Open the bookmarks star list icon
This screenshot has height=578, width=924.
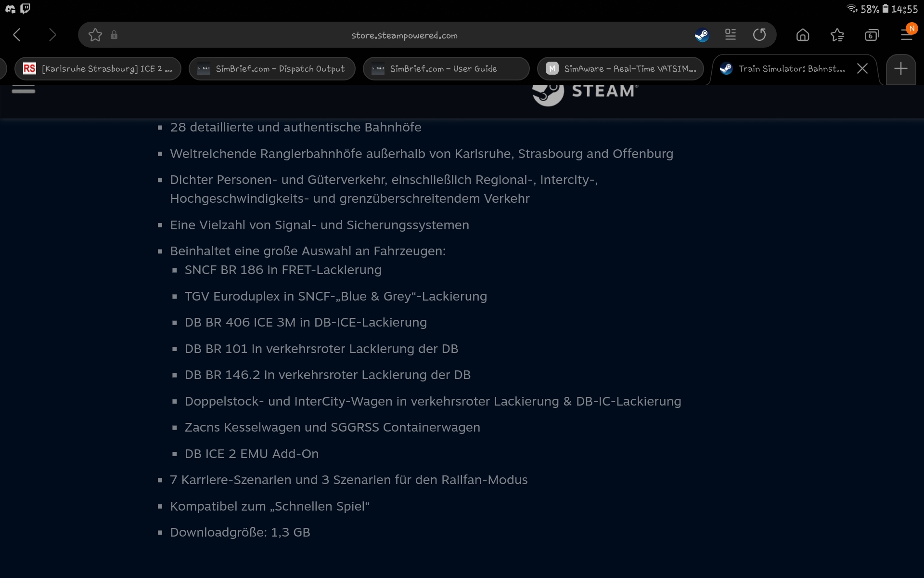837,35
